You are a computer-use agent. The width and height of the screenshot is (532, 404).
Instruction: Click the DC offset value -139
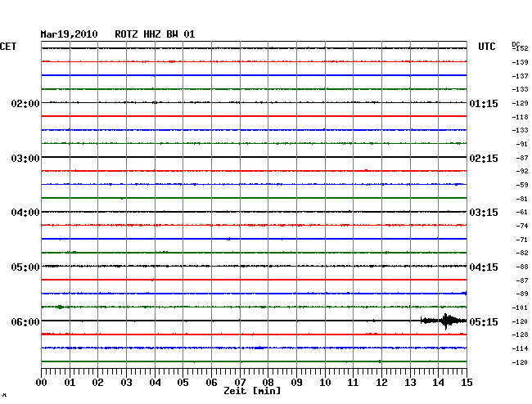click(x=520, y=62)
